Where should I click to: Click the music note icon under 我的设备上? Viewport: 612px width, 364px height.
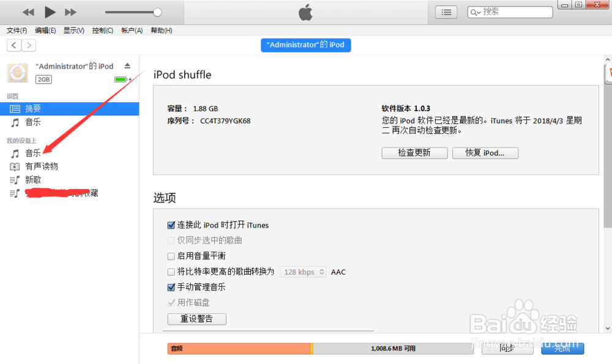pos(15,154)
